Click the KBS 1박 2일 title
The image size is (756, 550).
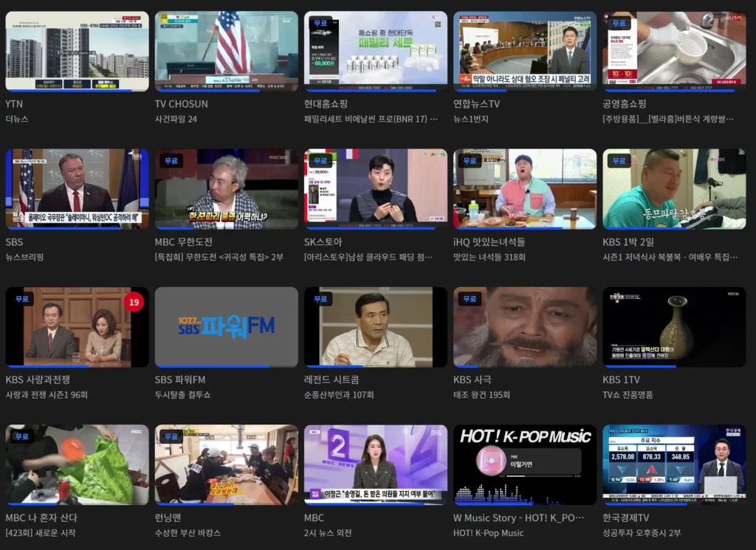[628, 242]
